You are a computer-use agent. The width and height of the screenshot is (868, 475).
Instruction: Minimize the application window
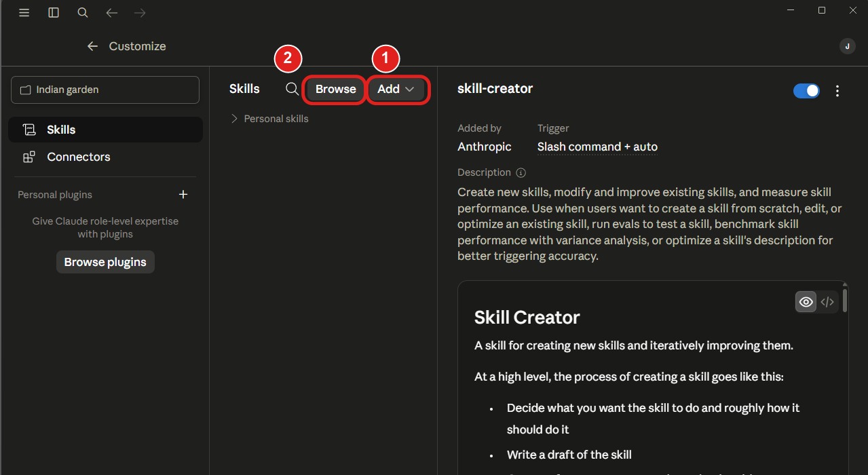(791, 10)
